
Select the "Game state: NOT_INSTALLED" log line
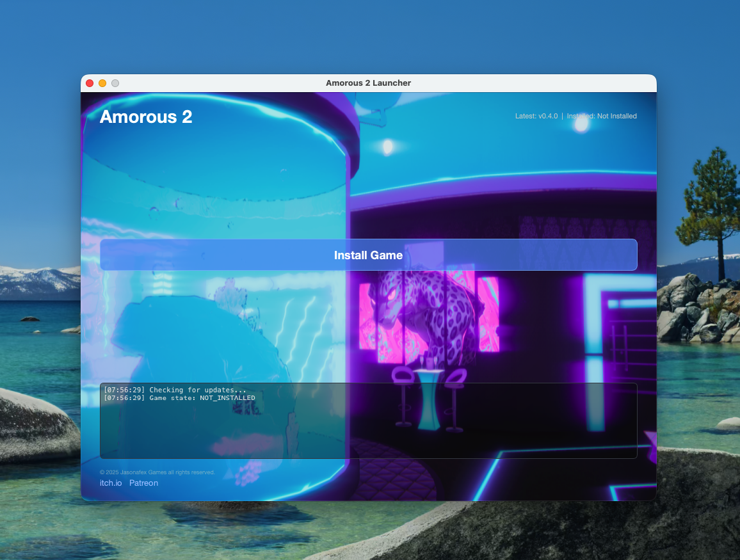point(179,397)
